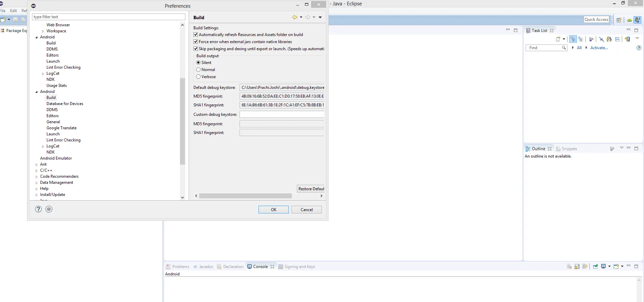
Task: Click Display Selected Console icon
Action: pyautogui.click(x=603, y=266)
